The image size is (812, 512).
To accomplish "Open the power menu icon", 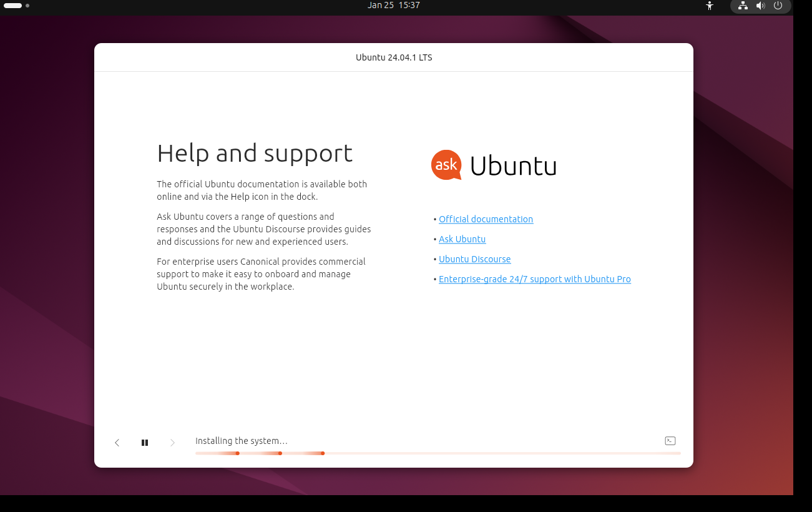I will (x=778, y=6).
